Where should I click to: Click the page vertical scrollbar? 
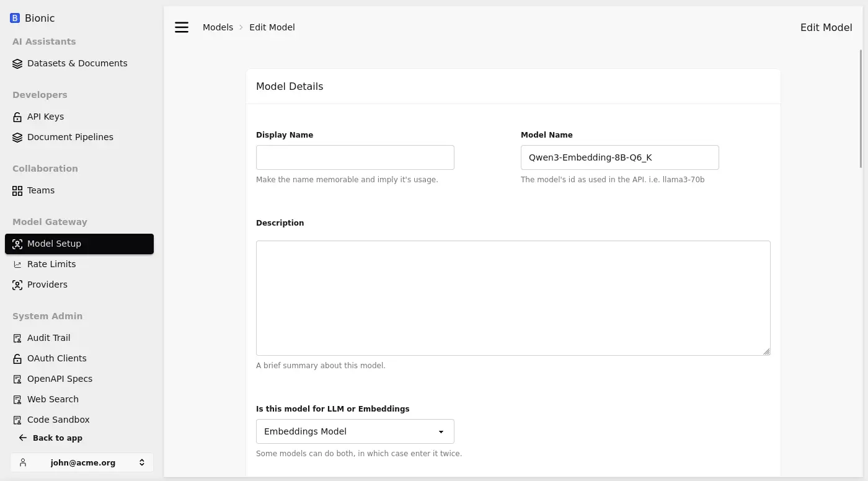point(861,108)
